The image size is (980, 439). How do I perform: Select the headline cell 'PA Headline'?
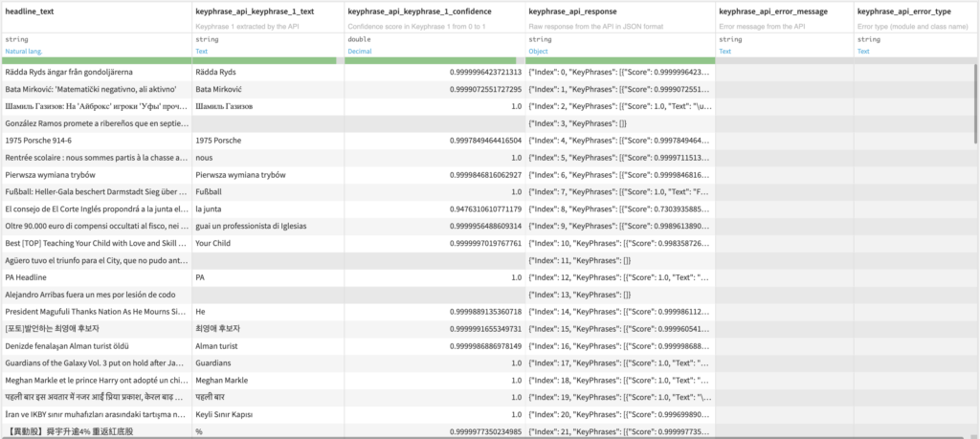click(x=97, y=276)
